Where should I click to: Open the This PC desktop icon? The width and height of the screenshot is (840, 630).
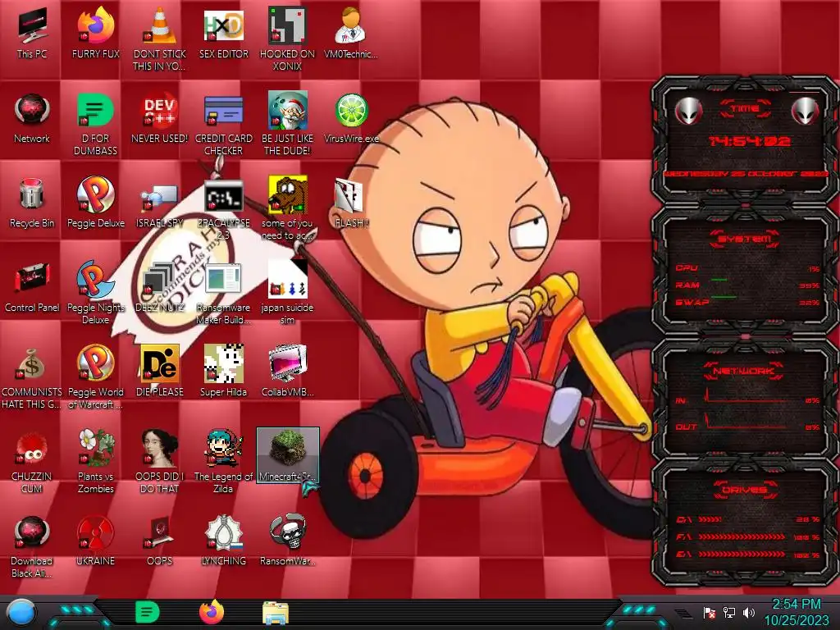(32, 33)
